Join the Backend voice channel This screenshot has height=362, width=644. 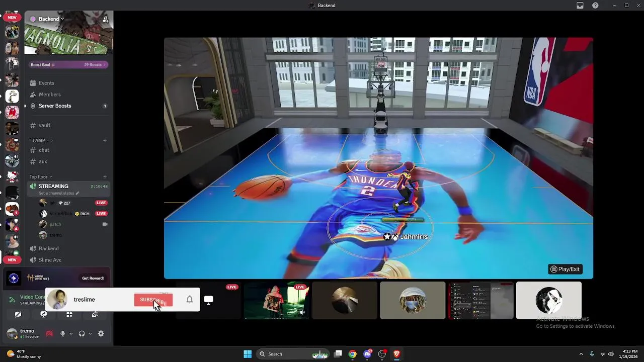pyautogui.click(x=68, y=248)
